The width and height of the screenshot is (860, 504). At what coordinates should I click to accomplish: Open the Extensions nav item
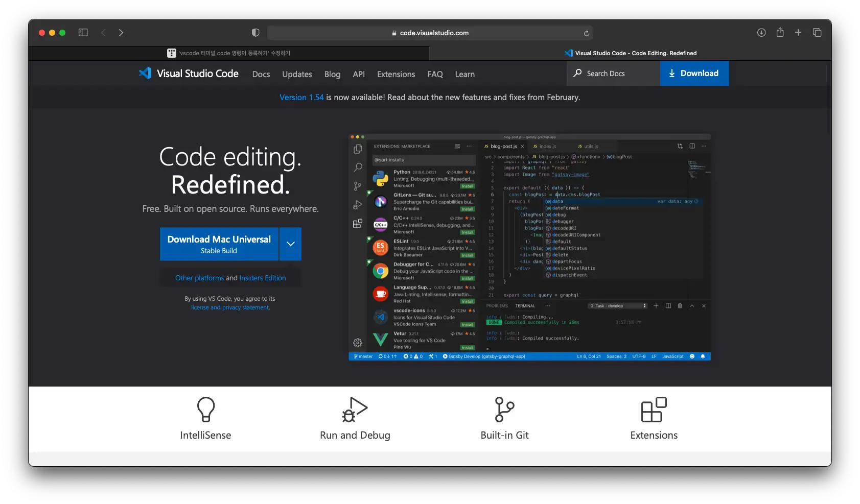[396, 74]
